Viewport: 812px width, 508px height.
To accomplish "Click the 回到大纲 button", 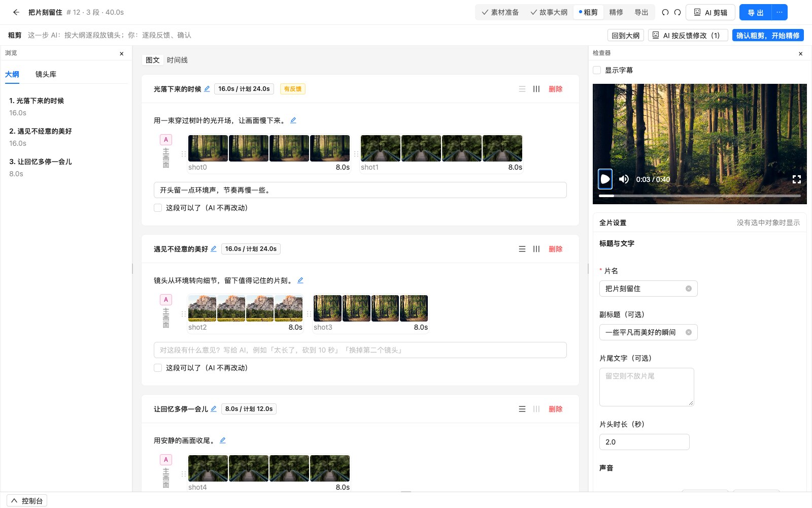I will tap(626, 35).
